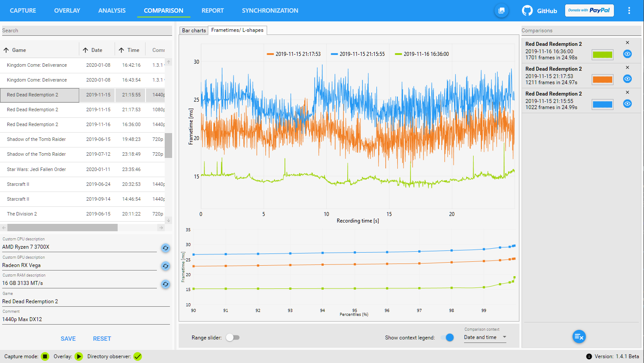
Task: Select Red Dead Redemption 2 16:36:00 record
Action: [82, 124]
